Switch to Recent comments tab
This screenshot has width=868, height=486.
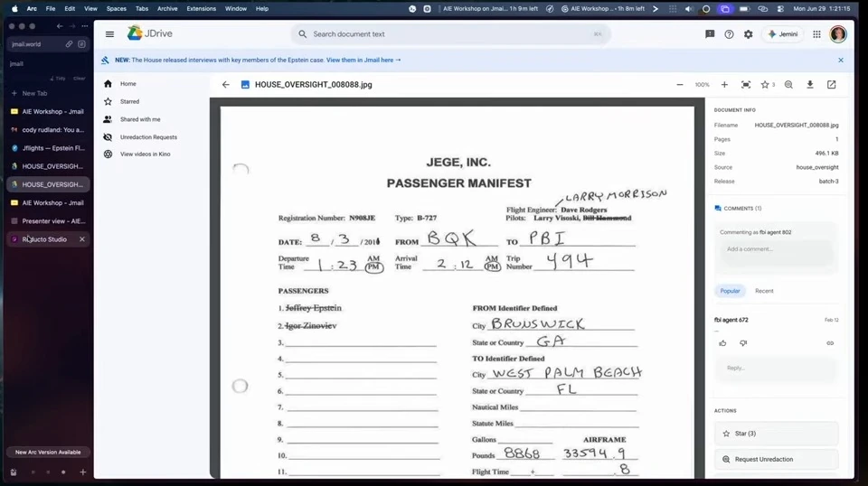764,291
